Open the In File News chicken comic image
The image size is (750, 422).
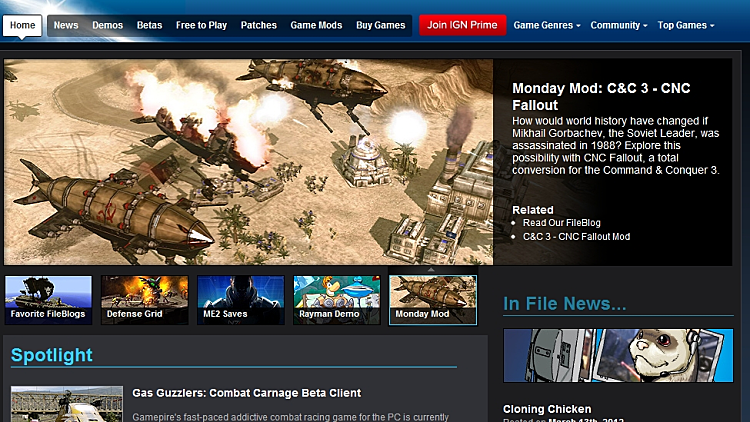point(618,355)
